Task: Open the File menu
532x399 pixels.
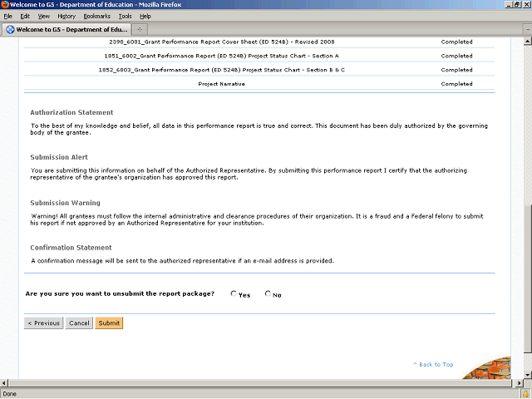Action: pos(7,17)
